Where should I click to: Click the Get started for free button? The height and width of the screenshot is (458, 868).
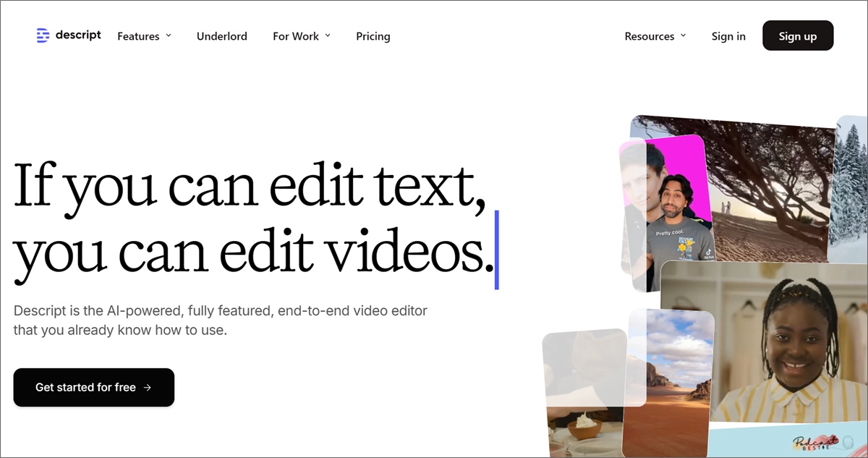(94, 387)
